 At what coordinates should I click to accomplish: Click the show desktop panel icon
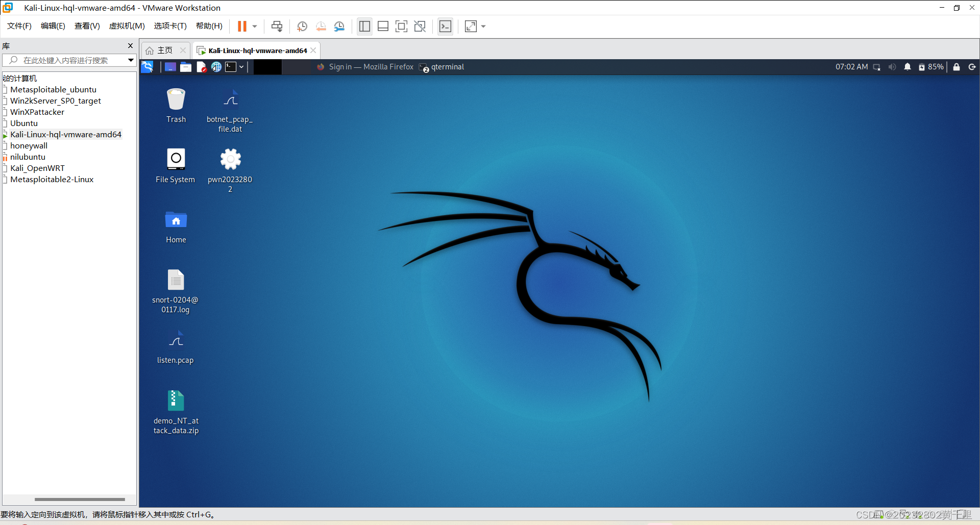click(170, 67)
